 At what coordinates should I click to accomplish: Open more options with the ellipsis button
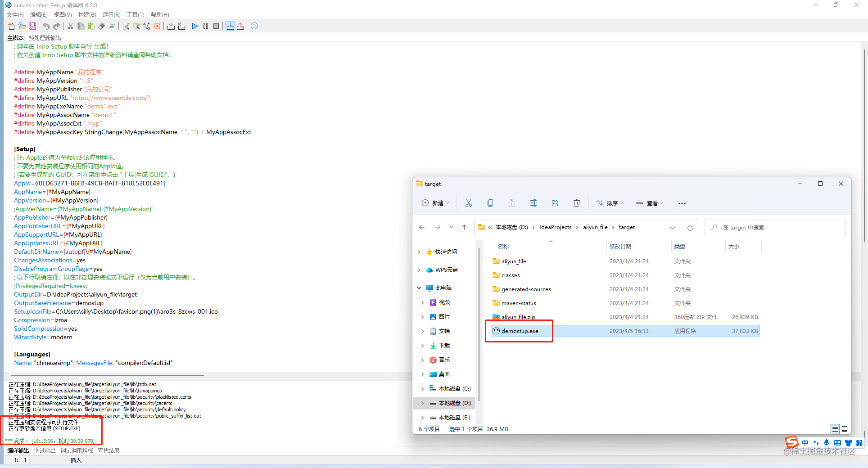click(682, 203)
